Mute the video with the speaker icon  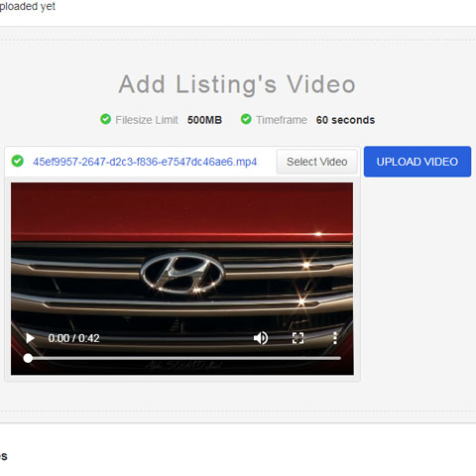(x=261, y=338)
